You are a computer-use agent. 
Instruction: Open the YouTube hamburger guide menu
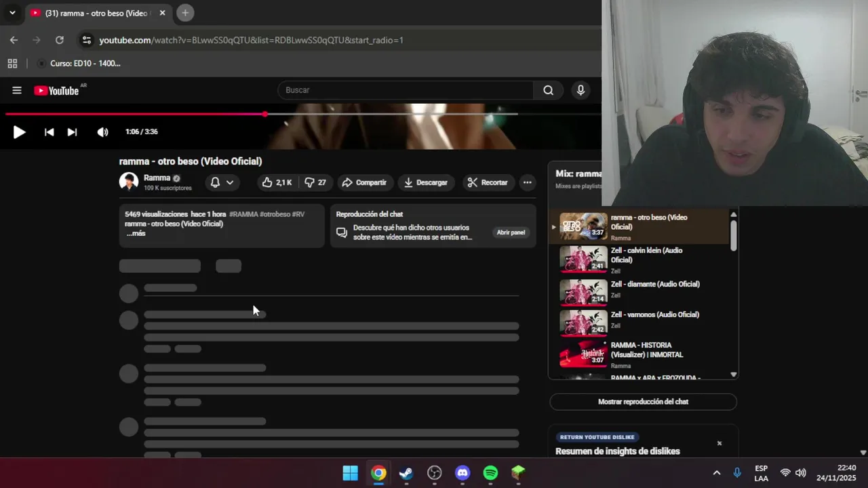(x=17, y=90)
